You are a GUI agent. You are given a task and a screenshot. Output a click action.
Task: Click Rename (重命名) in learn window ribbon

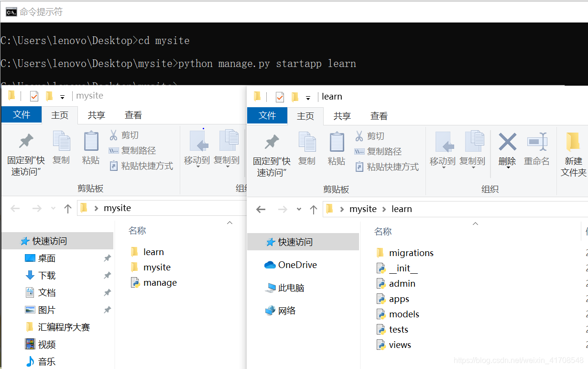pos(537,149)
